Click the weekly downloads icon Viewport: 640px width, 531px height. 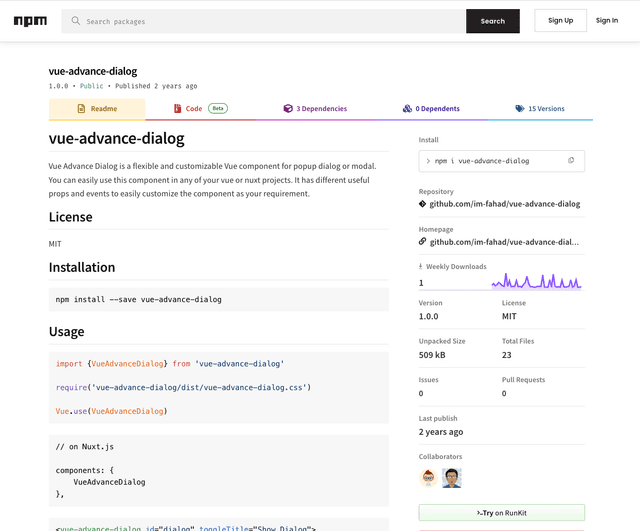421,267
